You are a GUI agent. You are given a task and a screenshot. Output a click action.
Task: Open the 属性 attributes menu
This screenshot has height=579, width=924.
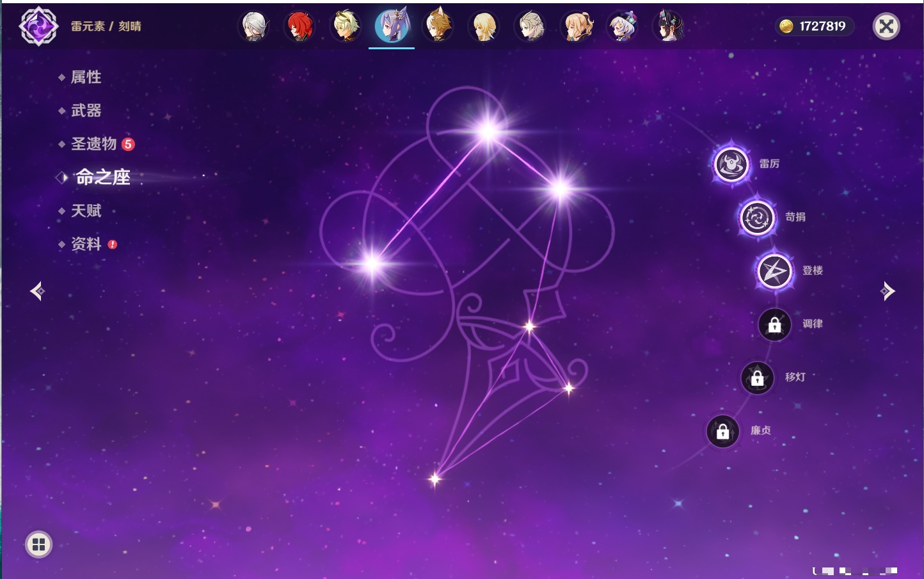pos(86,77)
